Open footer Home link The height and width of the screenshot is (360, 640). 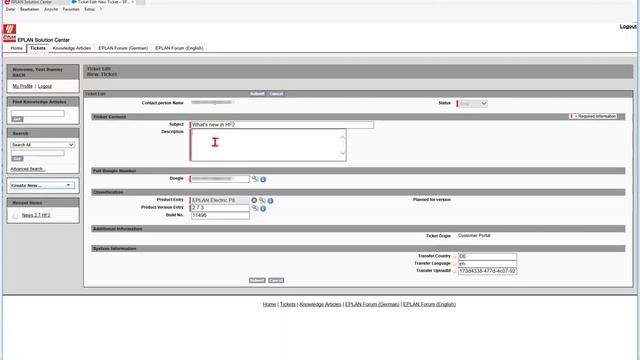pyautogui.click(x=269, y=304)
